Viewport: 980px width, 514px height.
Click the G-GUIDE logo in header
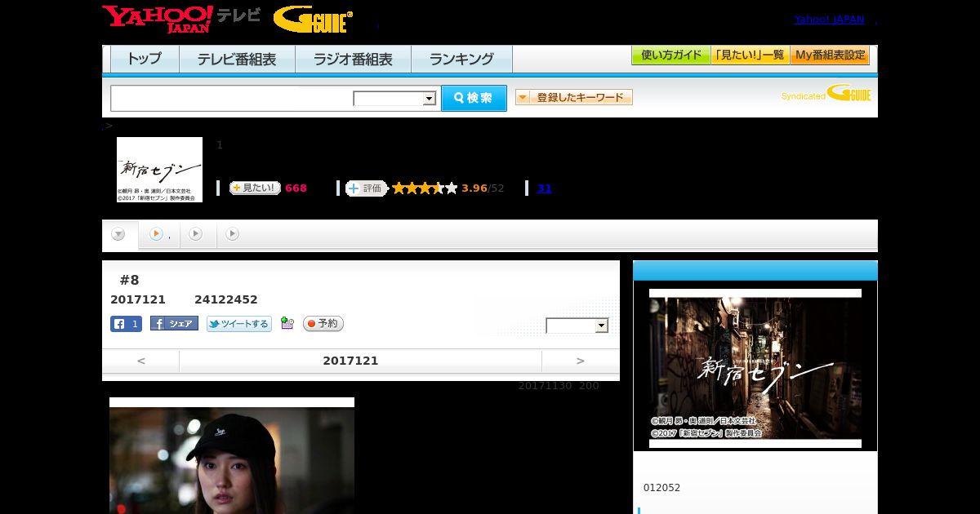tap(313, 20)
